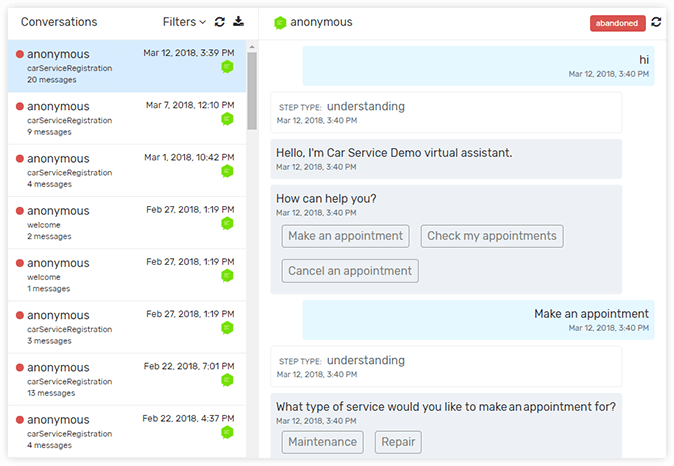
Task: Click the channel icon on the 1 messages row
Action: pos(227,276)
